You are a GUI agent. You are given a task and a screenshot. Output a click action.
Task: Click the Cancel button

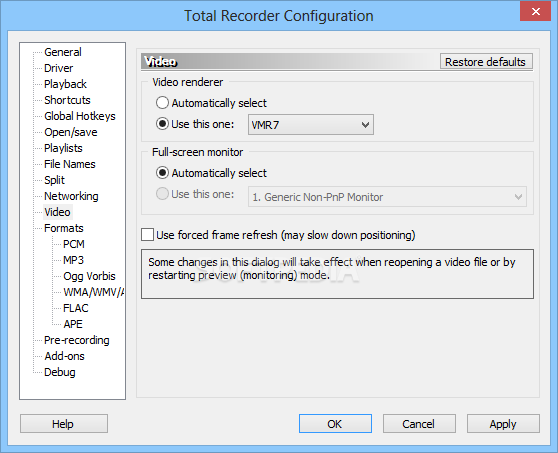point(419,423)
